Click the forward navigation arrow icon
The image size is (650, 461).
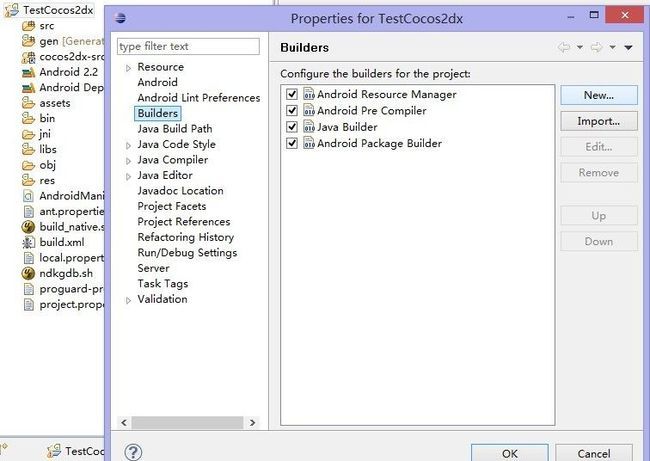pyautogui.click(x=596, y=47)
